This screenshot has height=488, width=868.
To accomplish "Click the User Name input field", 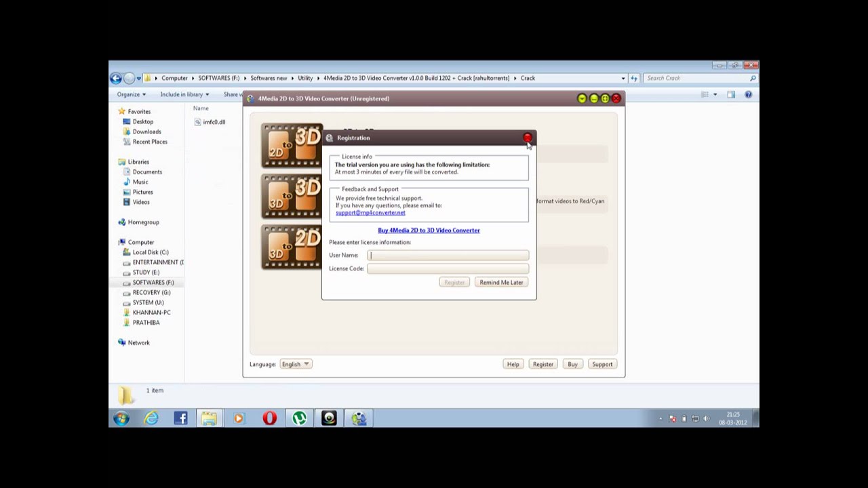I will pyautogui.click(x=448, y=256).
